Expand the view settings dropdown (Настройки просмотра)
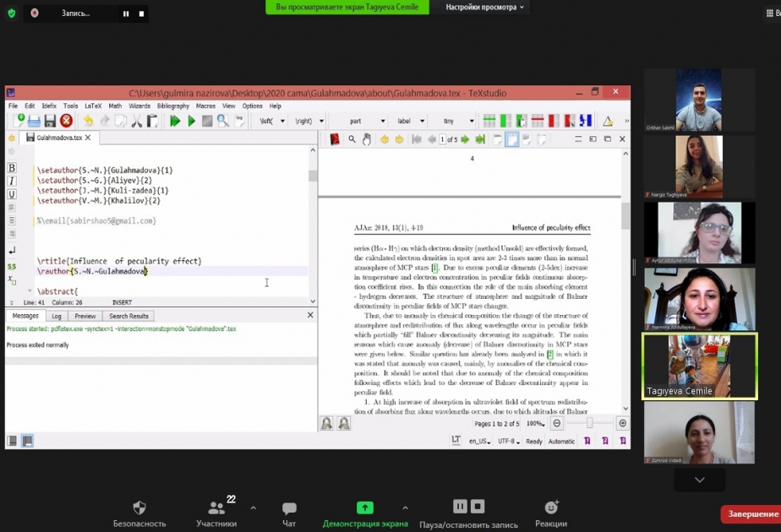781x532 pixels. coord(484,7)
